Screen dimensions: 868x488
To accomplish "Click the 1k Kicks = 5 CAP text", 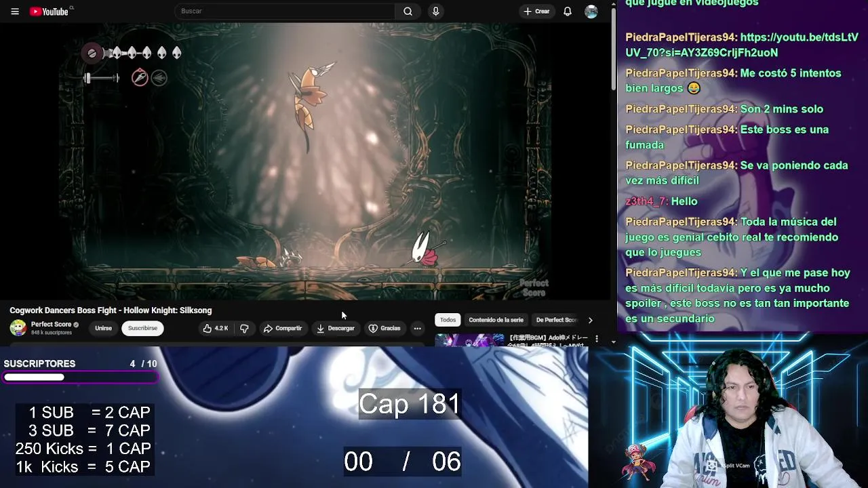I will (83, 467).
